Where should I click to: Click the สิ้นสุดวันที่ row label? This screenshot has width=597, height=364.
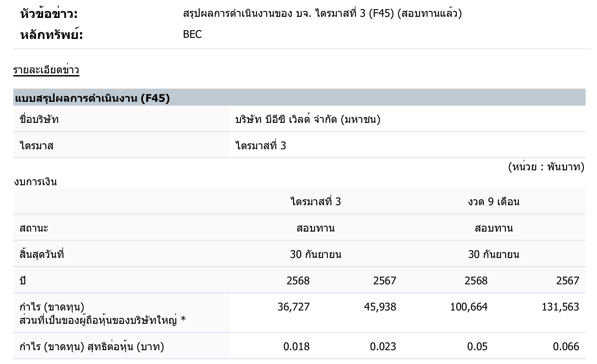point(42,254)
